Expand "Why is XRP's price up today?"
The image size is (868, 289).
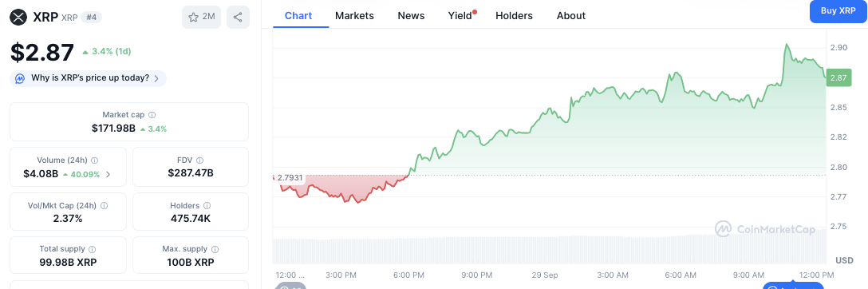[88, 78]
